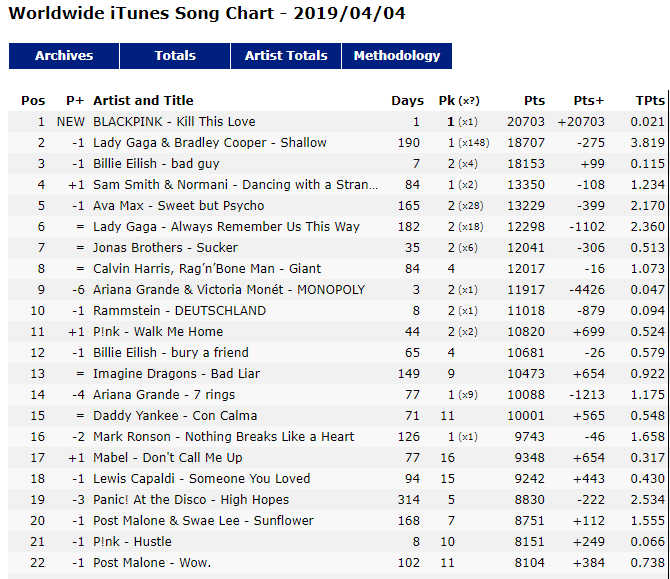Select P!nk - Walk Me Home

(158, 332)
